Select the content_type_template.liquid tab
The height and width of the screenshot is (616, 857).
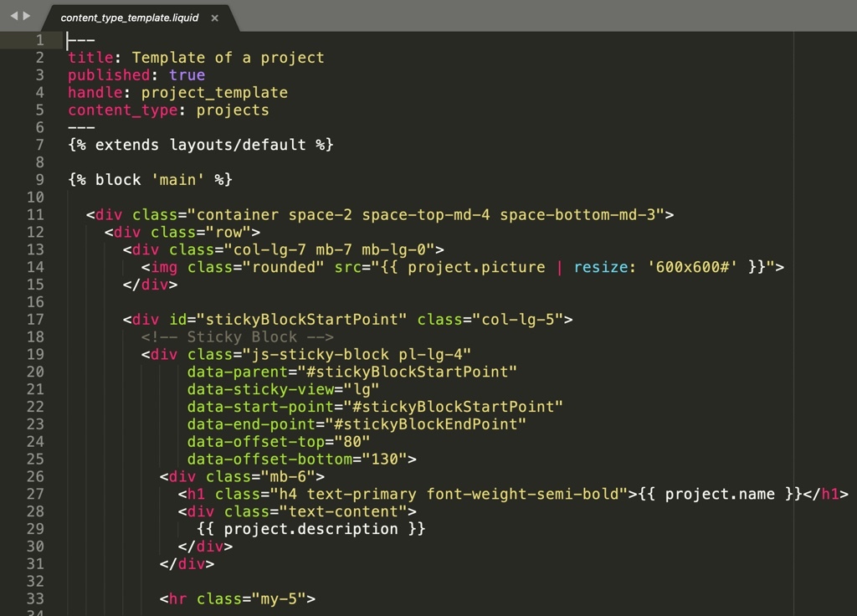tap(130, 18)
